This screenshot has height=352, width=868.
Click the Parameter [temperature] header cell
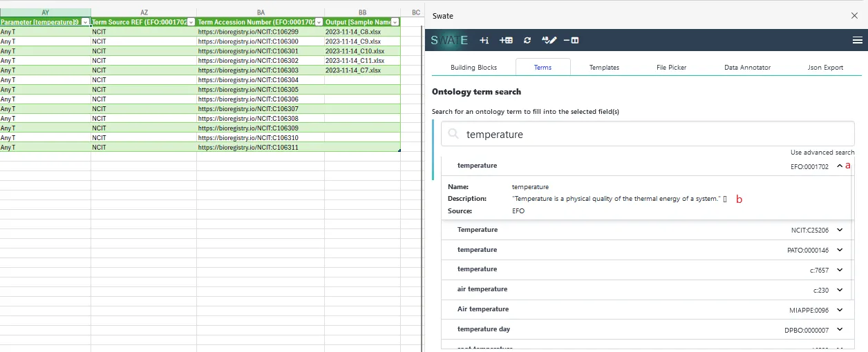[x=46, y=22]
